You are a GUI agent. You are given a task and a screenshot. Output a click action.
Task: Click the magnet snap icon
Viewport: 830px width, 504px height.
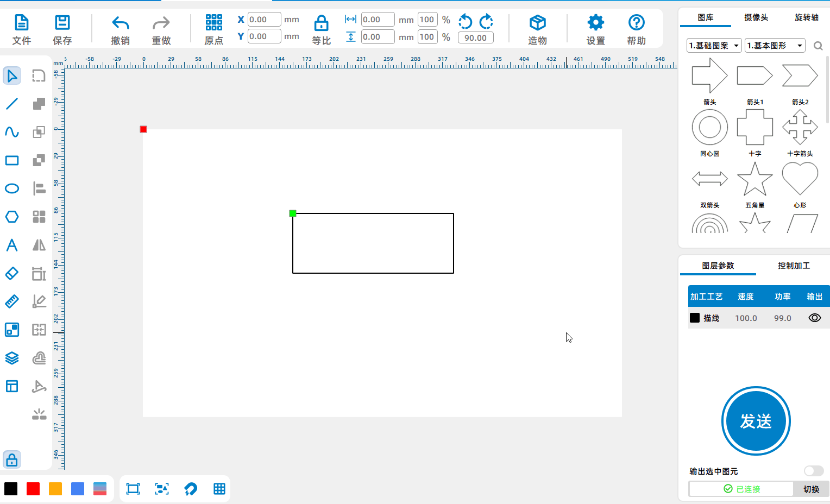(191, 489)
